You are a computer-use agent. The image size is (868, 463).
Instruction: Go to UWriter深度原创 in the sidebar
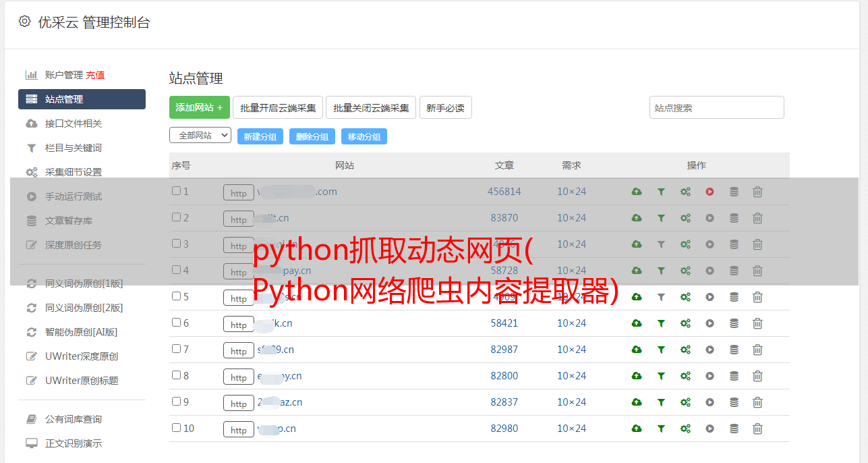click(x=82, y=356)
